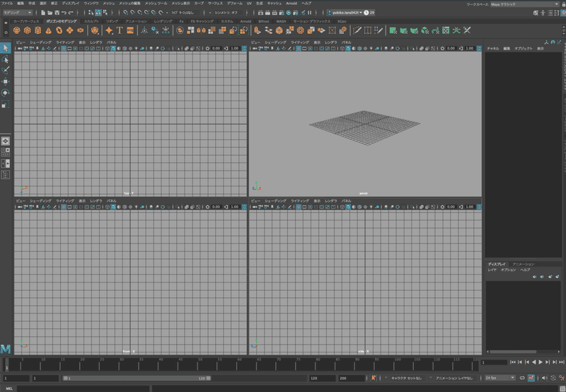The height and width of the screenshot is (392, 566).
Task: Open the レイヤ menu in layer editor
Action: click(x=492, y=270)
